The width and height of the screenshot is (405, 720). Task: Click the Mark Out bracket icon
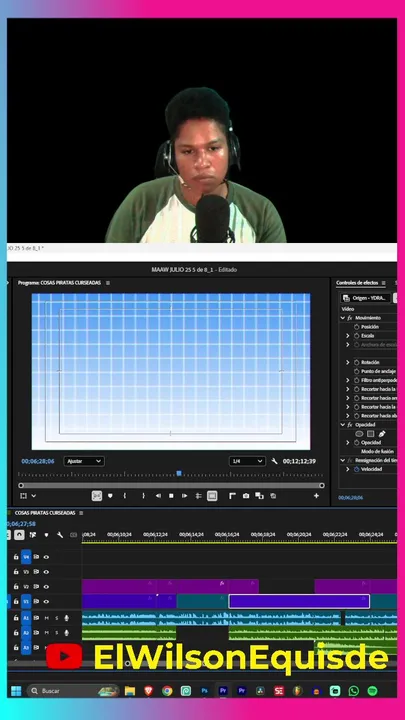point(143,496)
